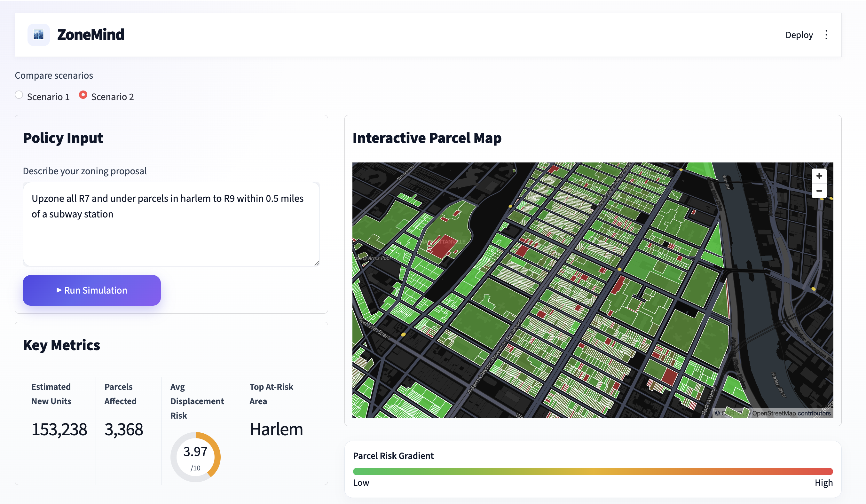This screenshot has width=866, height=504.
Task: Focus the zoning proposal text area
Action: pos(171,224)
